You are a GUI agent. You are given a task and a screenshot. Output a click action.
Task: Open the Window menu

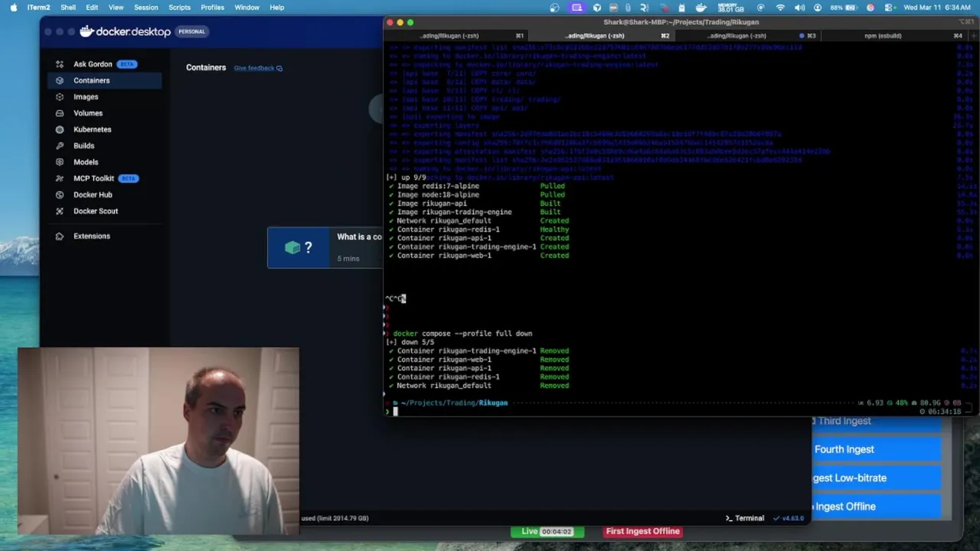[x=247, y=8]
